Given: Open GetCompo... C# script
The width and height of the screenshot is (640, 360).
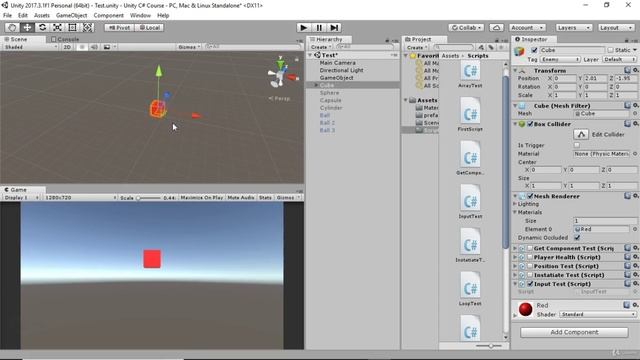Looking at the screenshot, I should (x=470, y=158).
